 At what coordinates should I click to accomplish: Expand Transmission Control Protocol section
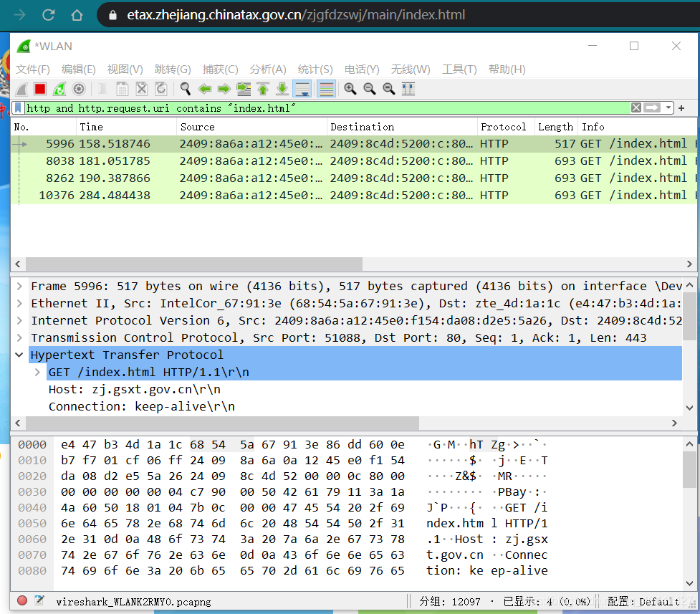[19, 338]
